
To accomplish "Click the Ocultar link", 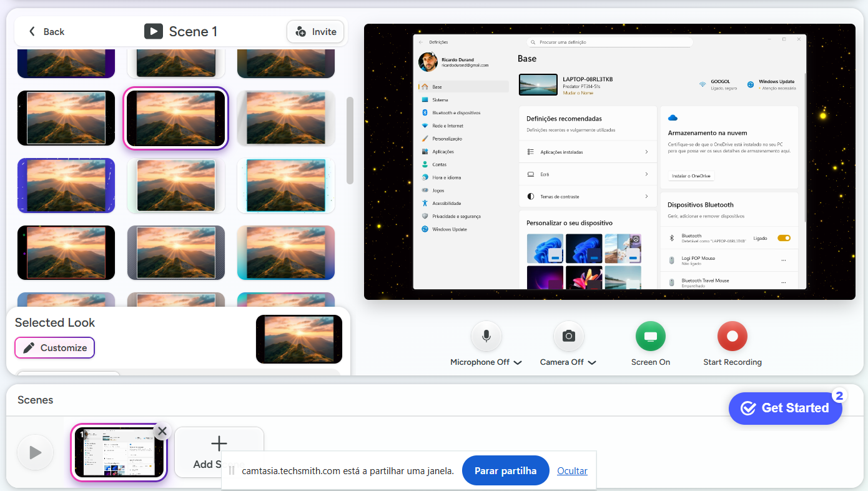I will coord(572,471).
